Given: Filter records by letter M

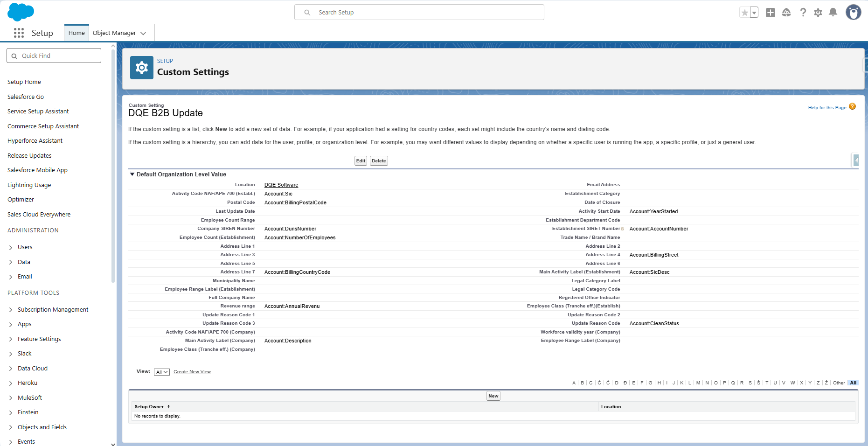Looking at the screenshot, I should (698, 383).
